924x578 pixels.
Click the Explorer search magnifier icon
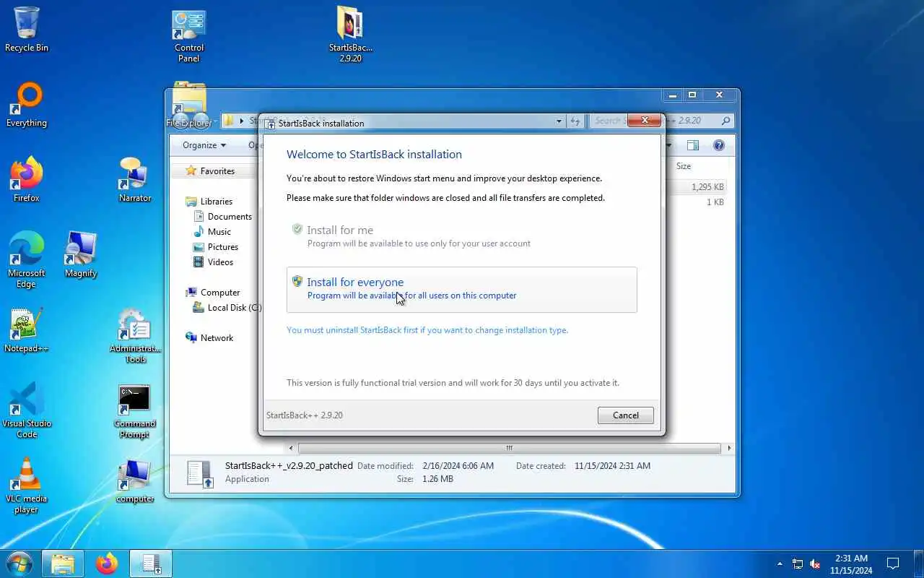tap(725, 121)
